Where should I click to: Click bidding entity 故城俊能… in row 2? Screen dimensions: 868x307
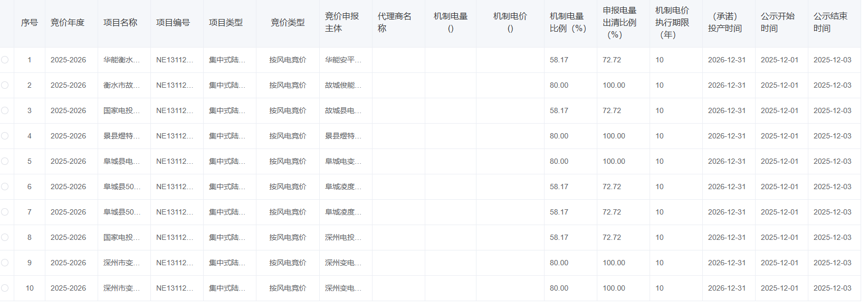[x=343, y=85]
